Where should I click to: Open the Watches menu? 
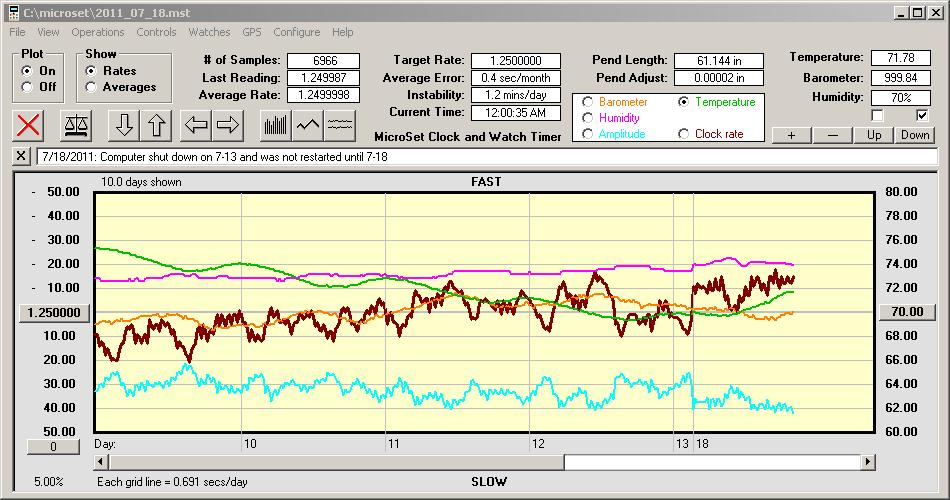(209, 32)
